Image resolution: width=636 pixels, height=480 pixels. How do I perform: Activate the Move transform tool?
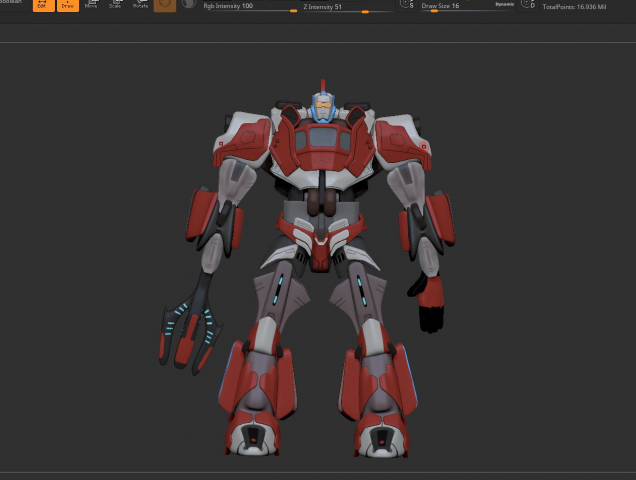[91, 5]
